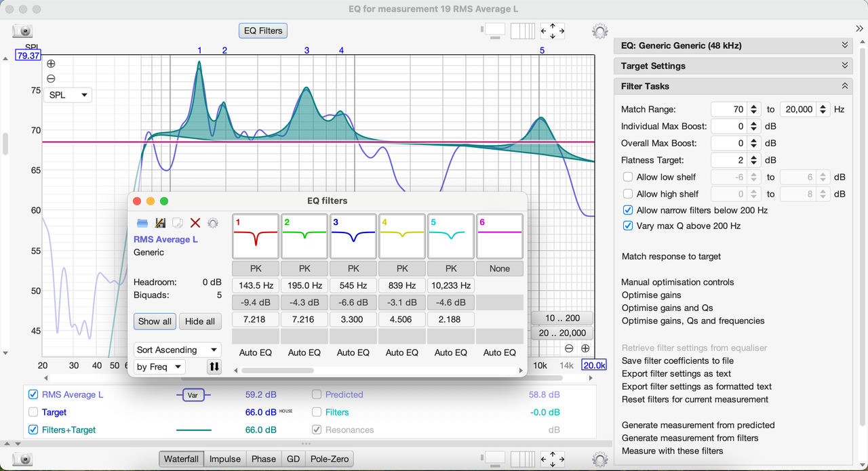Click the EQ filters panel horizontal scrollbar
868x471 pixels.
click(277, 371)
